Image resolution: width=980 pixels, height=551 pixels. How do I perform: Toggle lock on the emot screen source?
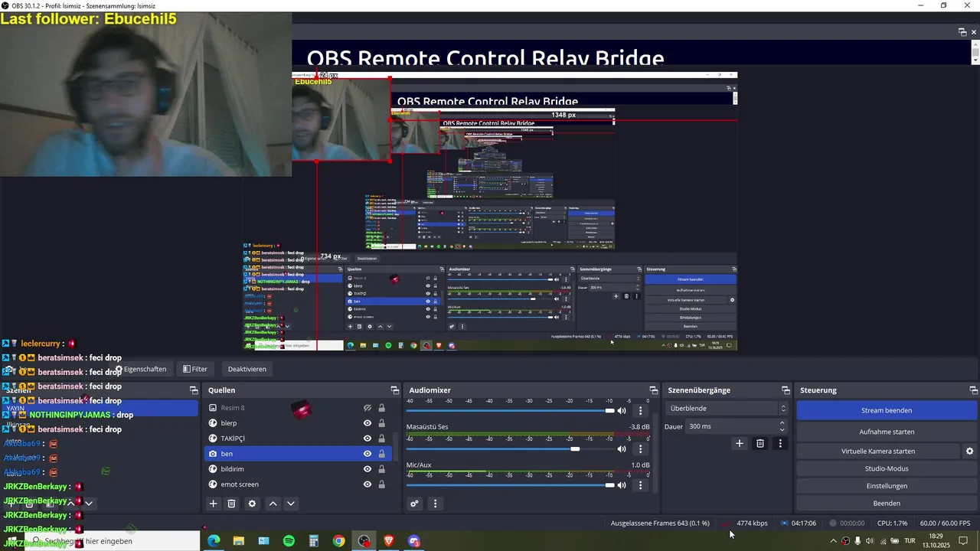pos(381,484)
